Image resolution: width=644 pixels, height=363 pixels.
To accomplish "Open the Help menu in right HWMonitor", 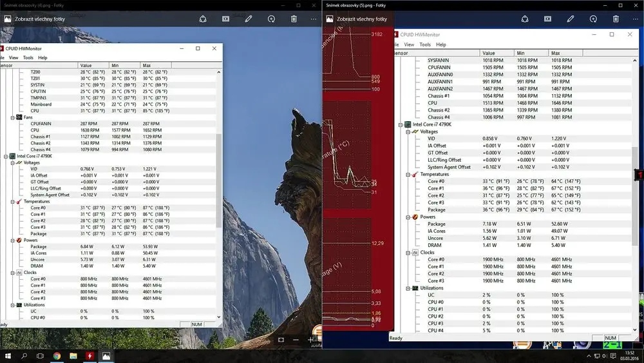I will [x=440, y=44].
